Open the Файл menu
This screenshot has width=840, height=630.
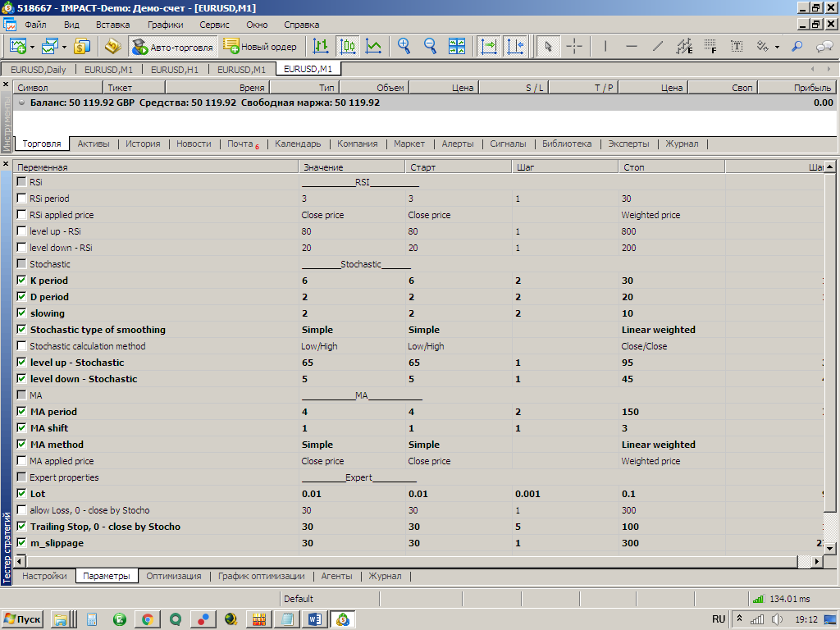[35, 25]
